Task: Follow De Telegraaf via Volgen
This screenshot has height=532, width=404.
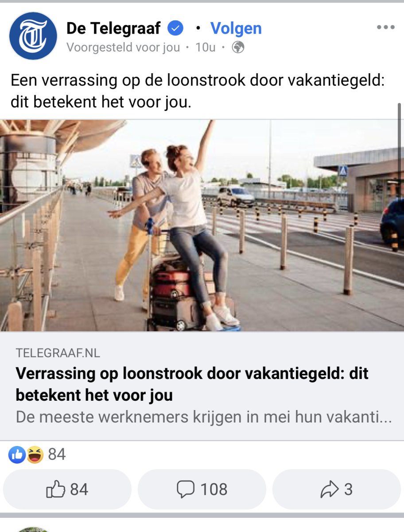Action: pos(236,28)
